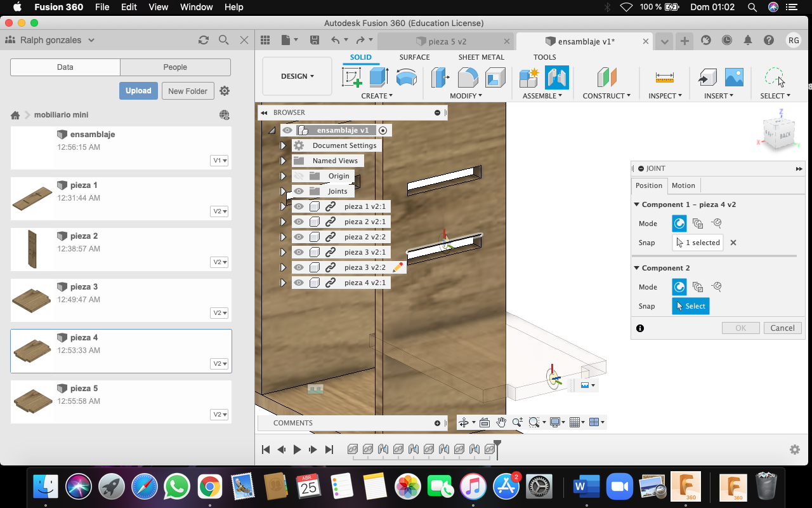Open the Help question mark menu

(x=769, y=41)
